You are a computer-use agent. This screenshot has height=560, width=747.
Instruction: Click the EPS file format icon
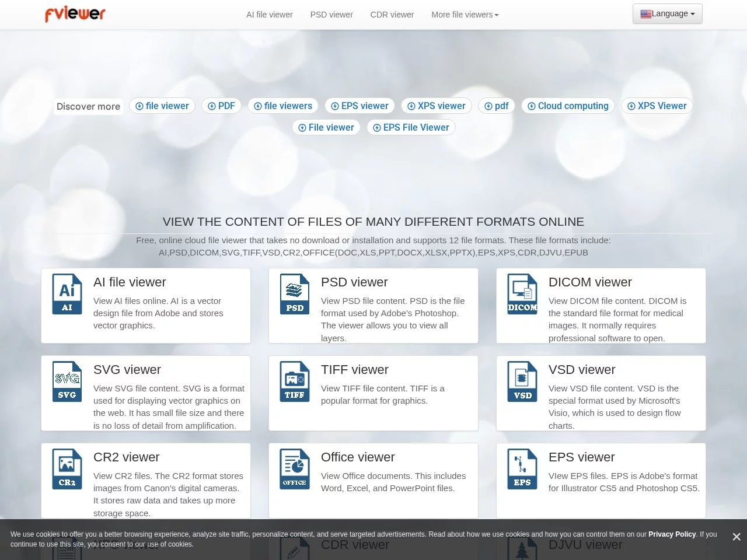[522, 469]
